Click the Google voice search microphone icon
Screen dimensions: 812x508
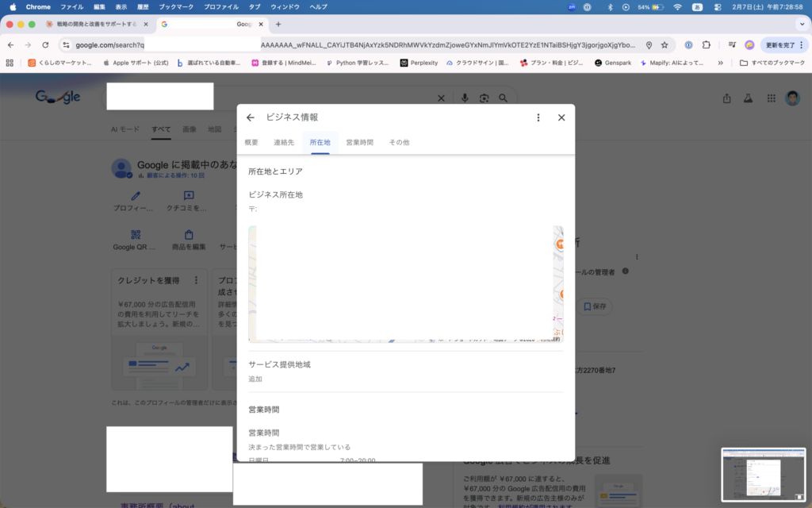465,98
